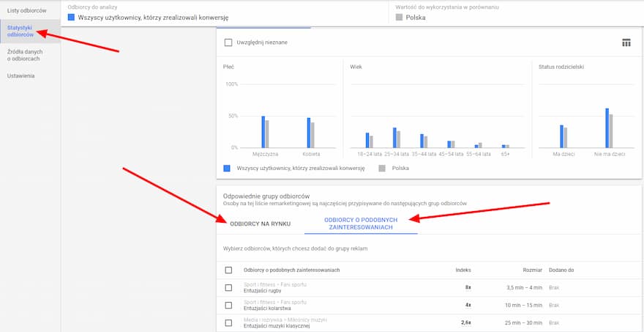644x332 pixels.
Task: Click the 10 mln – 15 mln size value
Action: pos(524,306)
